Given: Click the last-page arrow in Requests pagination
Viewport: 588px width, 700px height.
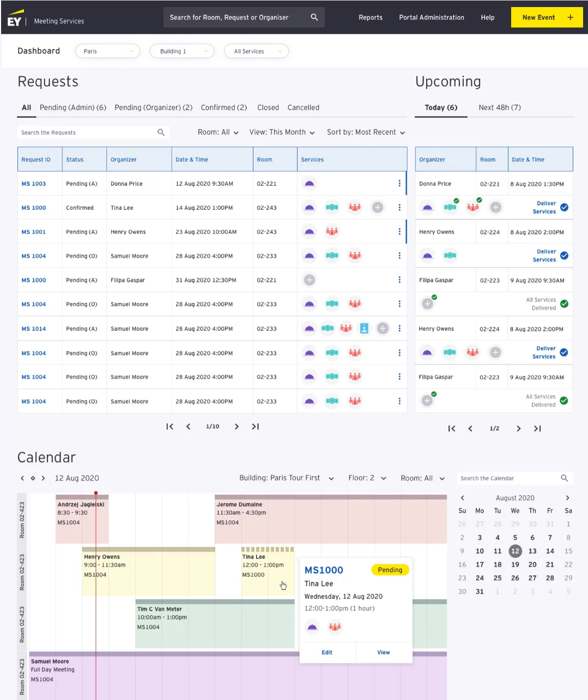Looking at the screenshot, I should click(x=255, y=427).
